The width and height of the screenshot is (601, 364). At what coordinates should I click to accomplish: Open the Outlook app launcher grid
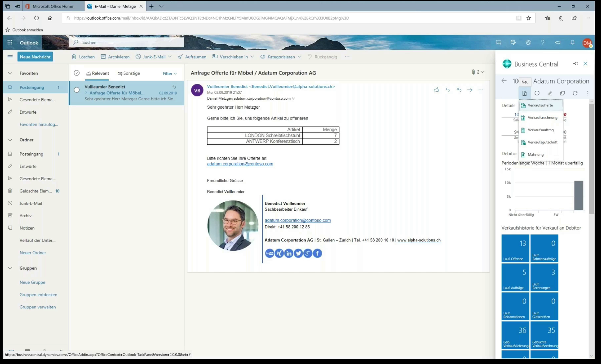pyautogui.click(x=10, y=42)
